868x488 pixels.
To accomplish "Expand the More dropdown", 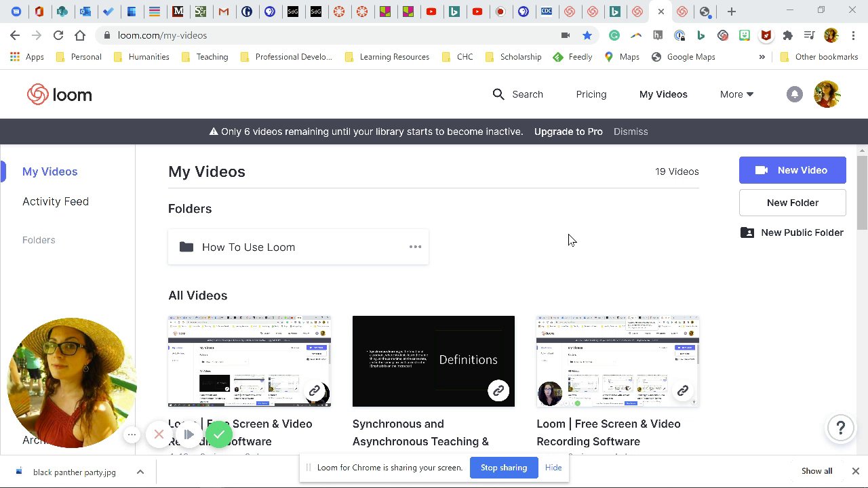I will coord(736,94).
